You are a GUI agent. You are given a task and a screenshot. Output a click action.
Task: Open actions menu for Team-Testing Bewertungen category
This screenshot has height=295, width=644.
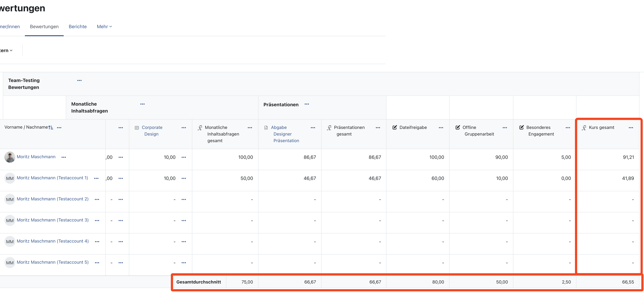(x=79, y=80)
